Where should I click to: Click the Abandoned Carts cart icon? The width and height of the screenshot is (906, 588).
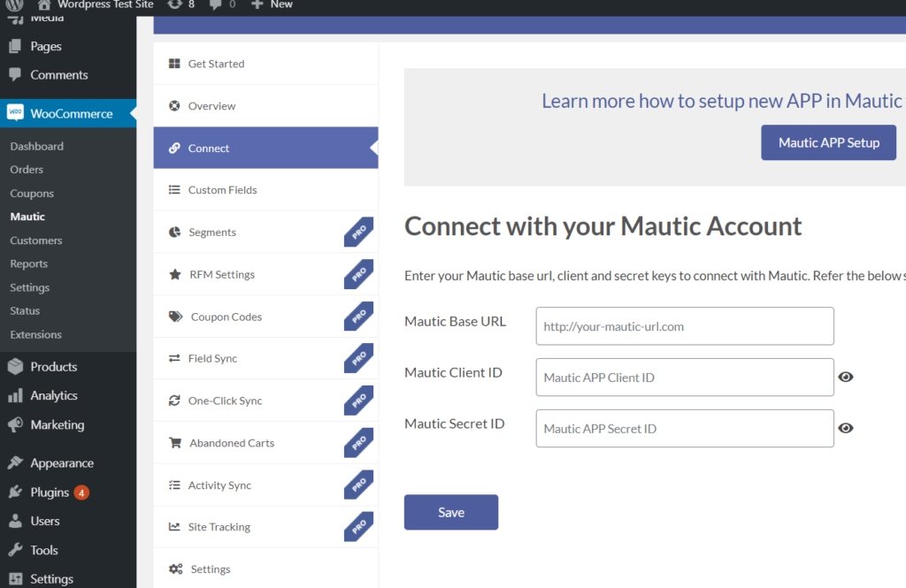[175, 442]
